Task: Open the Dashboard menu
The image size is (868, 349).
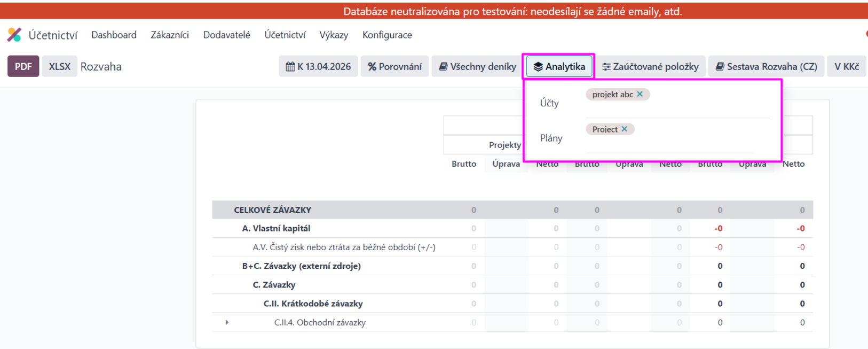Action: coord(114,35)
